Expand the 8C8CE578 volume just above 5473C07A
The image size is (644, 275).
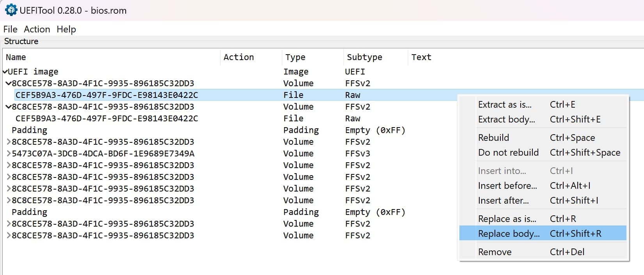9,142
